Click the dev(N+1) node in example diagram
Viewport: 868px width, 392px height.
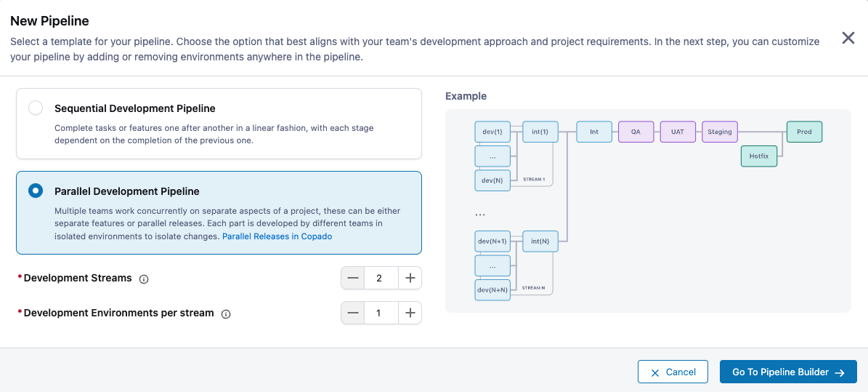pyautogui.click(x=492, y=241)
